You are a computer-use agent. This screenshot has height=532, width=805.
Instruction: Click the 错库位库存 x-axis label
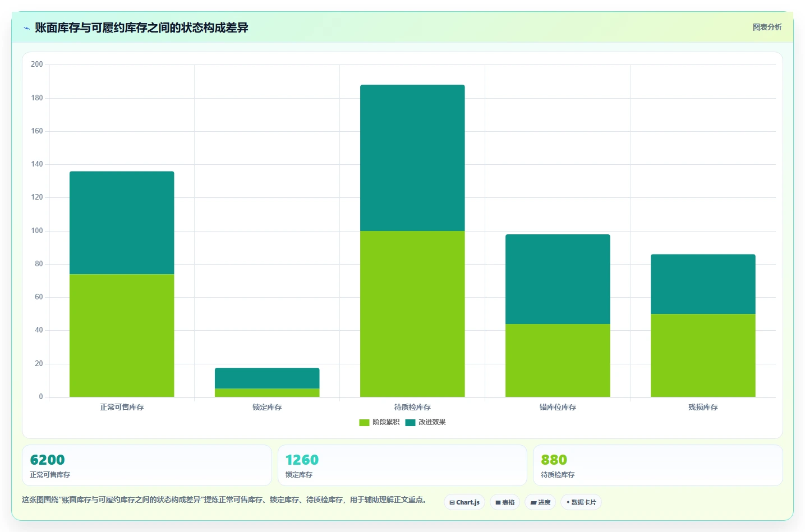(558, 407)
